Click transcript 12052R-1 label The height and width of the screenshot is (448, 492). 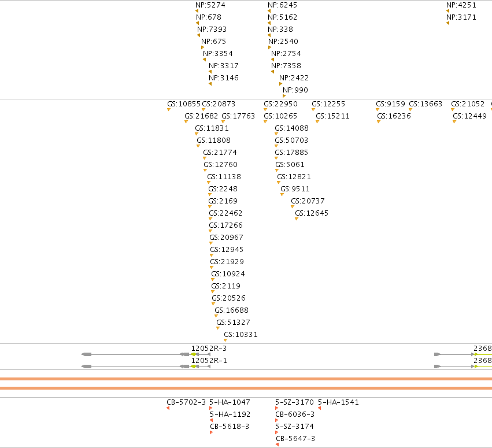[209, 361]
